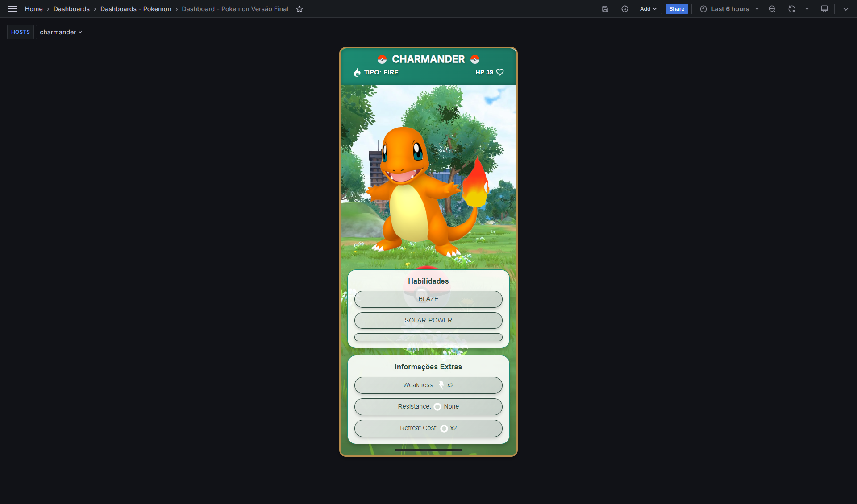Viewport: 857px width, 504px height.
Task: Go to Home breadcrumb
Action: click(34, 9)
